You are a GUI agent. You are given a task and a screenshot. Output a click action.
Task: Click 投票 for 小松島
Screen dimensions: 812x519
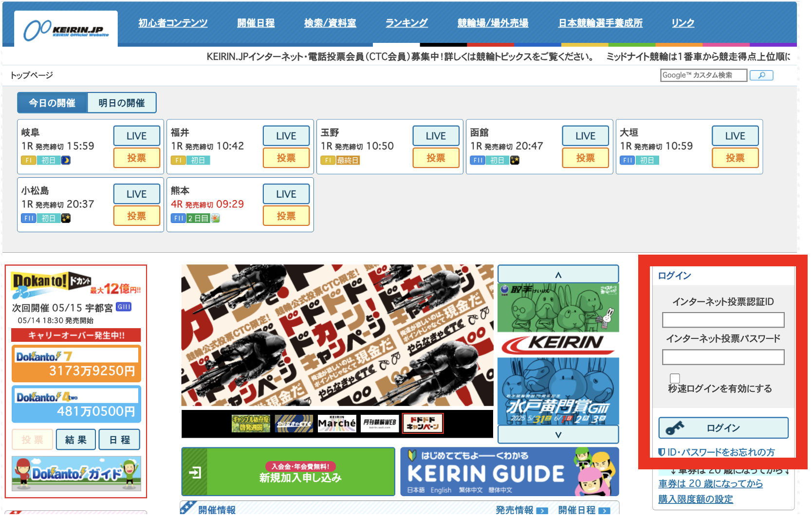point(137,216)
